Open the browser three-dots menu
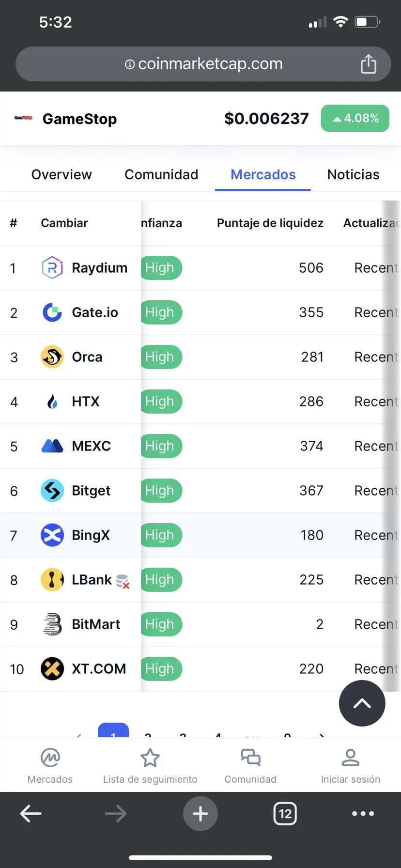Image resolution: width=401 pixels, height=868 pixels. pyautogui.click(x=363, y=814)
